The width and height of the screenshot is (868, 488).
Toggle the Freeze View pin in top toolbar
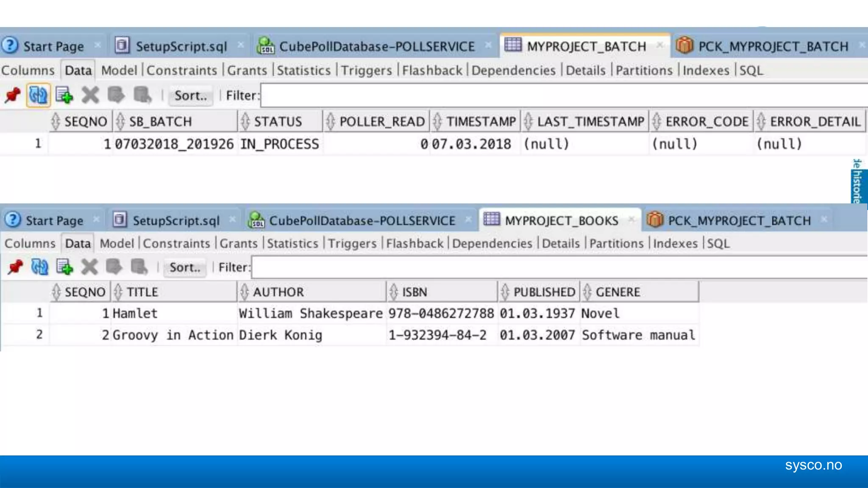pyautogui.click(x=13, y=95)
